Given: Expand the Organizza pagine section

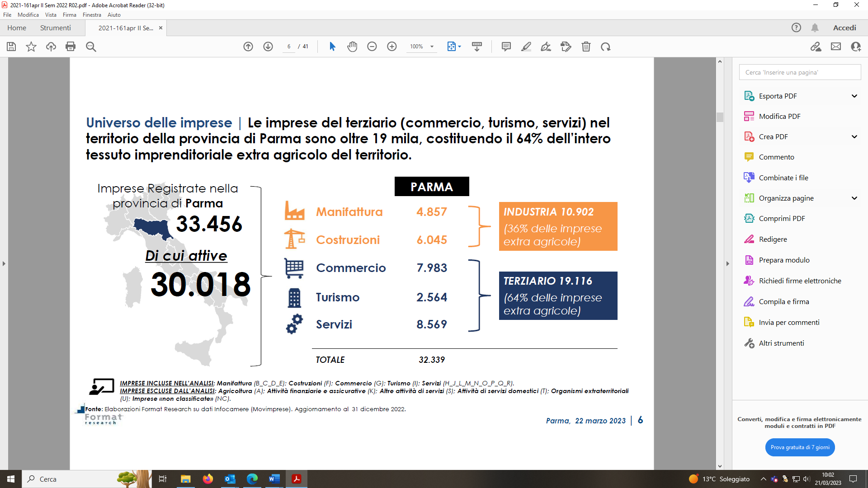Looking at the screenshot, I should [x=854, y=198].
